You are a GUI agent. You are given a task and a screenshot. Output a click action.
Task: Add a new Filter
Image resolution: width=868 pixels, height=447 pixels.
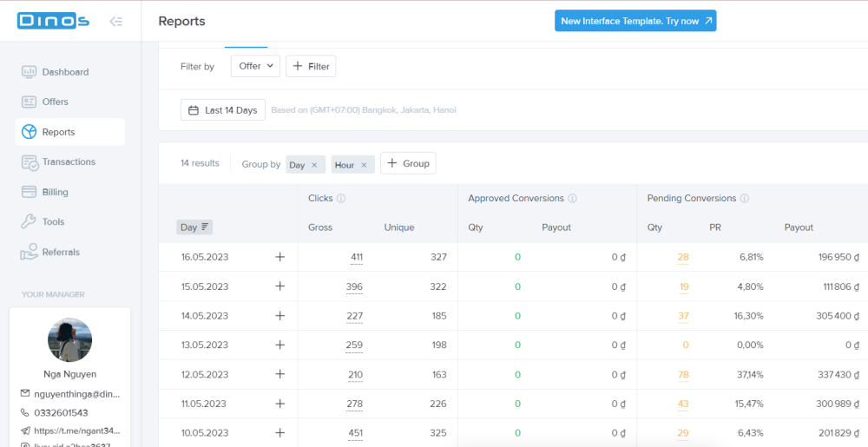point(311,66)
